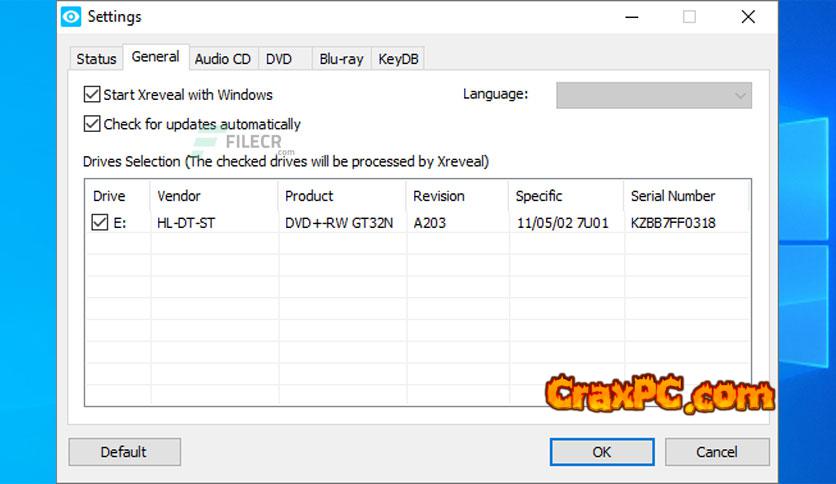The height and width of the screenshot is (484, 836).
Task: Click the Specific column header
Action: (x=566, y=196)
